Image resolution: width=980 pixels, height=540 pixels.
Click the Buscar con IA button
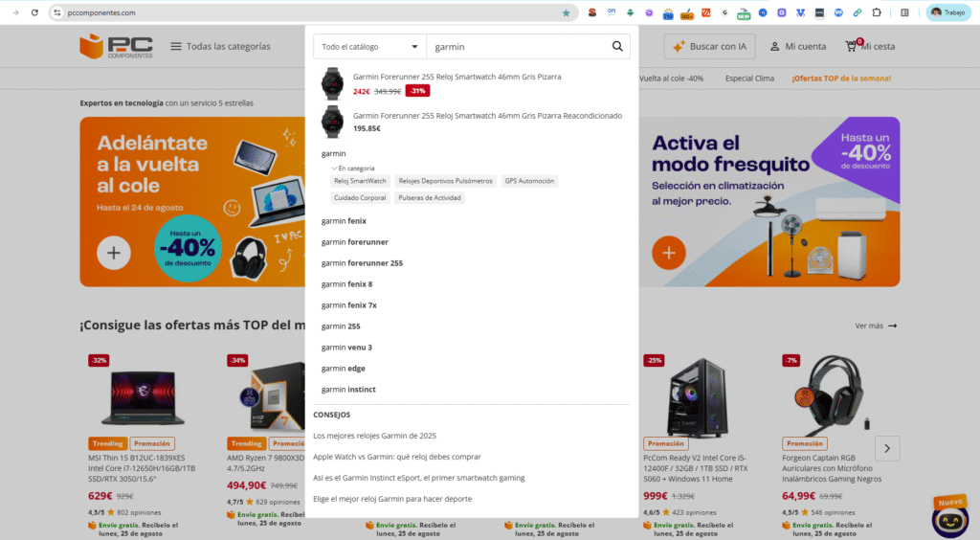pos(709,47)
